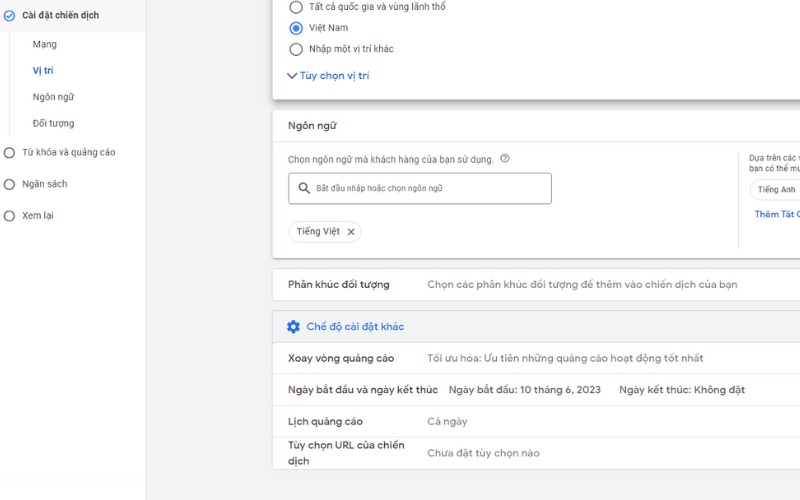
Task: Remove the Tiếng Việt chip using X
Action: [x=351, y=231]
